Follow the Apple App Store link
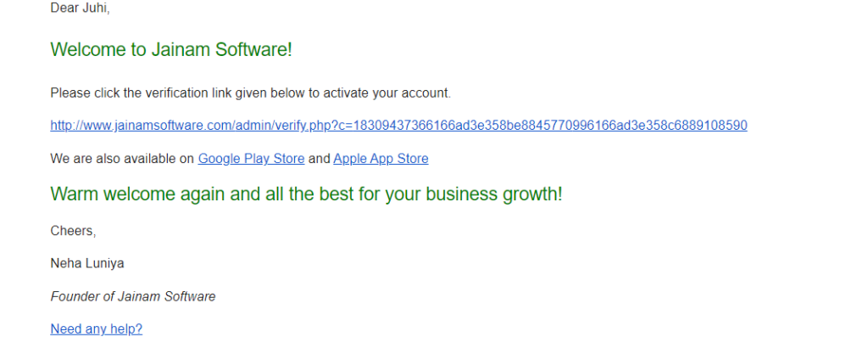This screenshot has width=868, height=348. coord(381,159)
